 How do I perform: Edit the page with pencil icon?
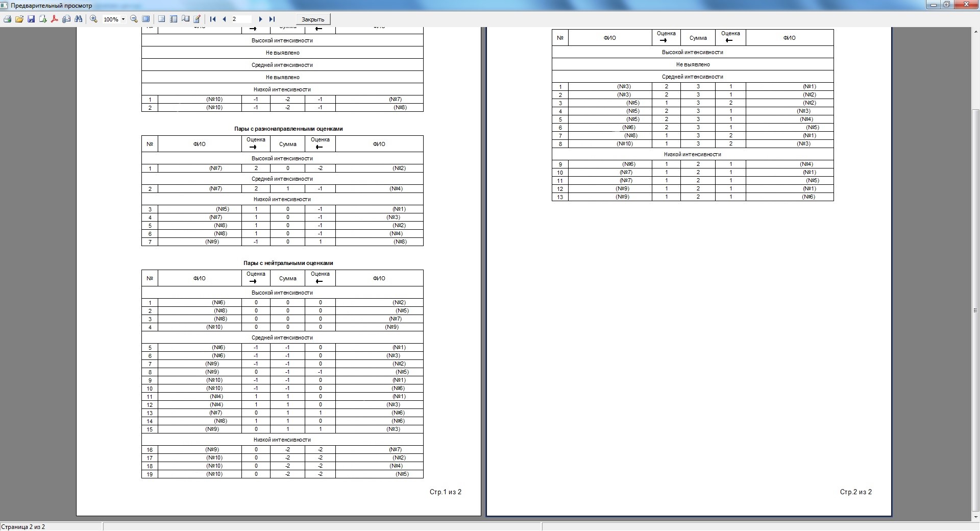pos(197,19)
